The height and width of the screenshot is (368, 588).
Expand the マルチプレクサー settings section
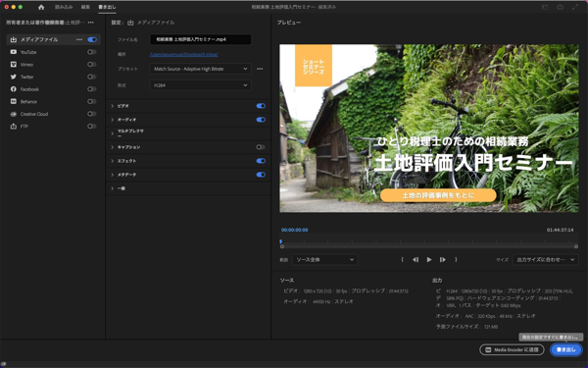pyautogui.click(x=112, y=133)
